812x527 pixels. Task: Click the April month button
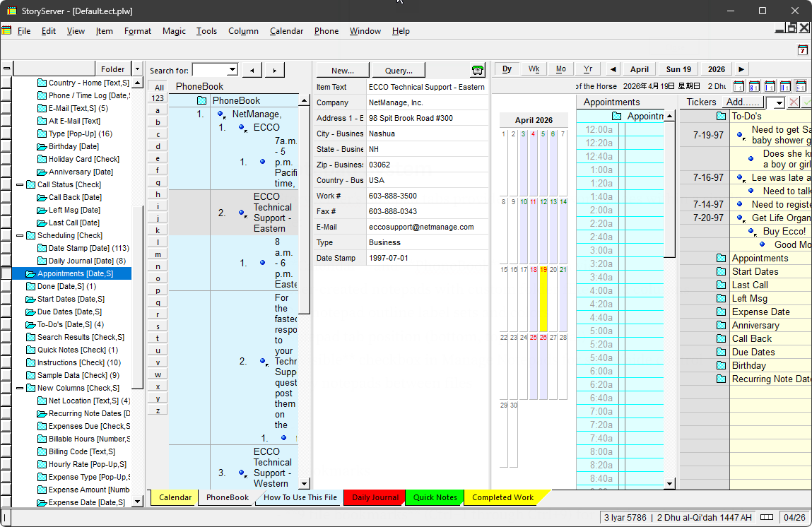click(x=639, y=69)
